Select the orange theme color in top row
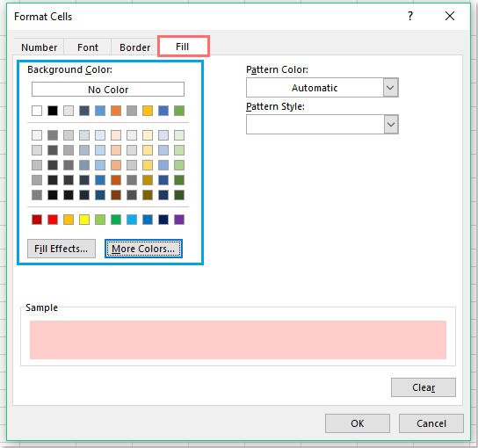Viewport: 478px width, 448px height. click(116, 111)
